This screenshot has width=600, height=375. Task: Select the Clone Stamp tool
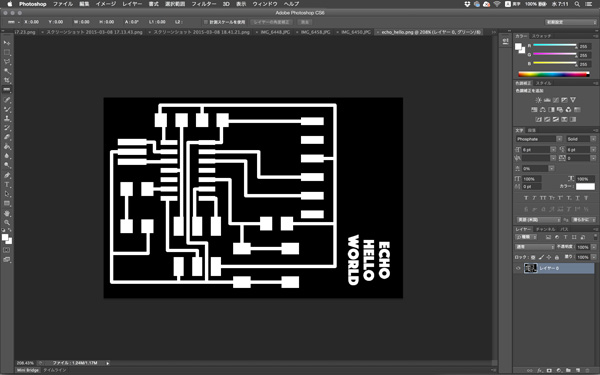[x=7, y=118]
